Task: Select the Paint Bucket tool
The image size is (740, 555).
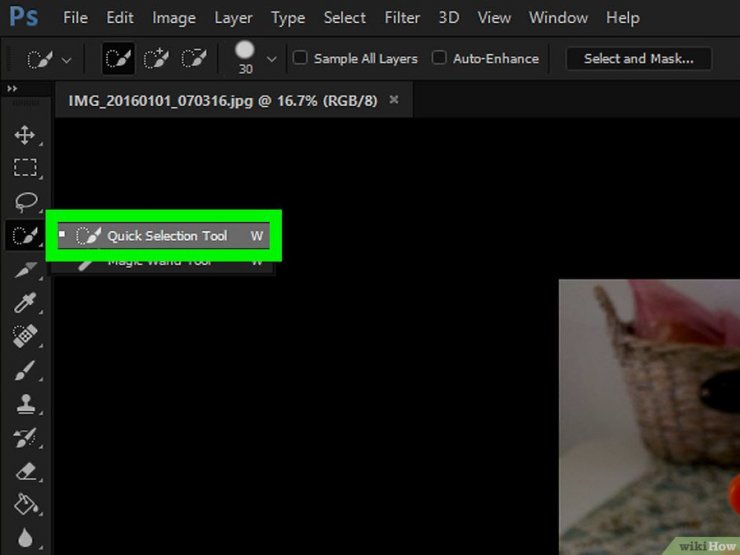Action: click(x=24, y=504)
